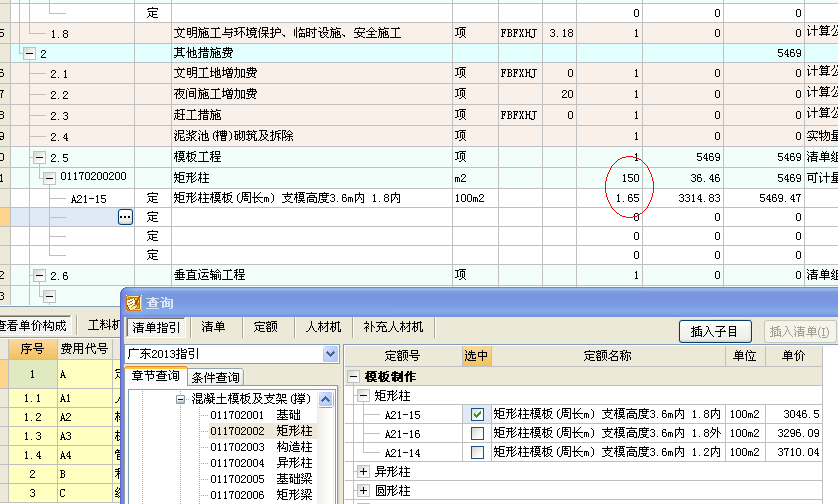
Task: Collapse the 混凝土模板及支架 tree node
Action: (x=181, y=399)
